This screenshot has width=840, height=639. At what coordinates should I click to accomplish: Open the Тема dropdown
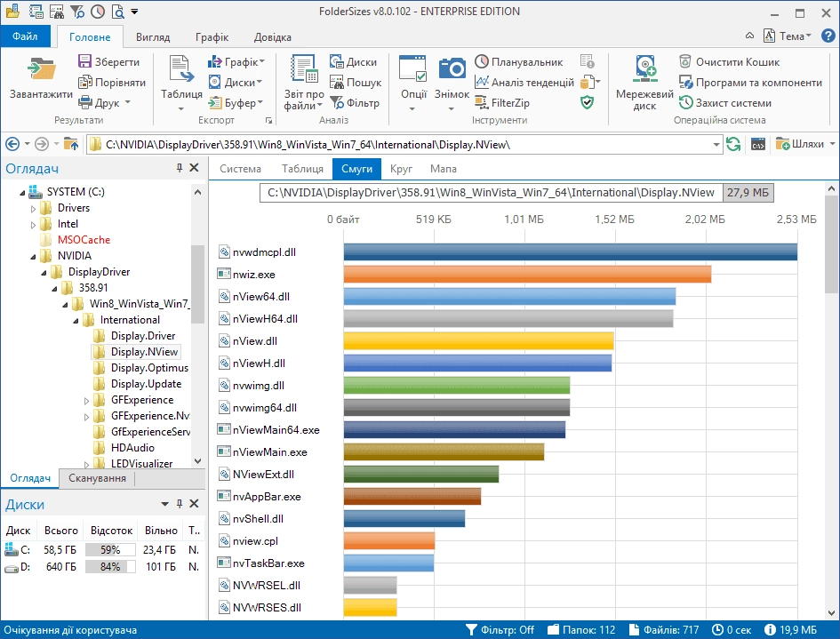tap(808, 36)
